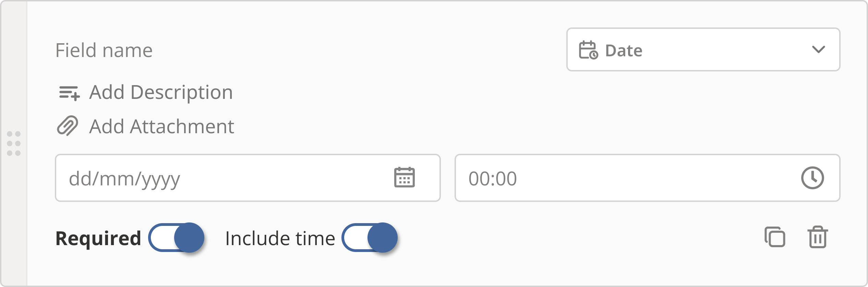The height and width of the screenshot is (287, 868).
Task: Click the clock icon in time field
Action: (x=812, y=177)
